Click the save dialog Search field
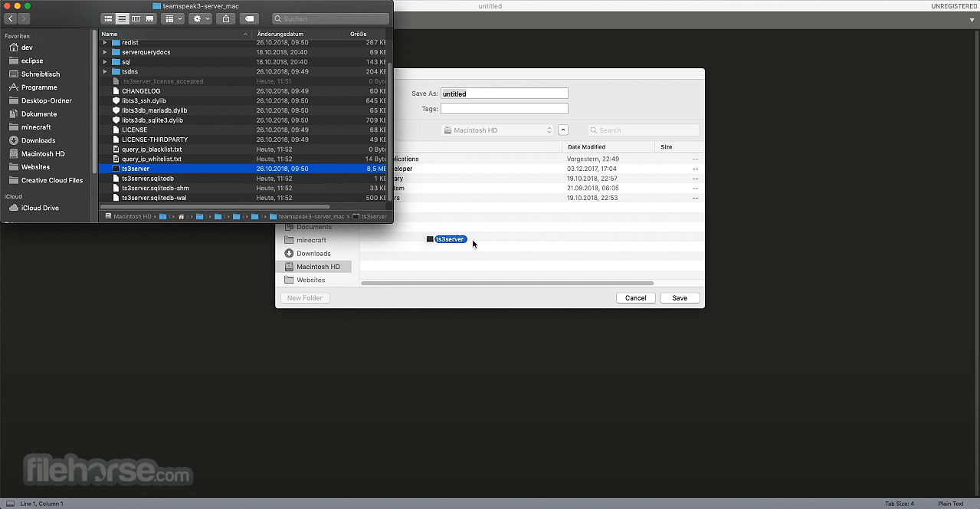 (644, 130)
